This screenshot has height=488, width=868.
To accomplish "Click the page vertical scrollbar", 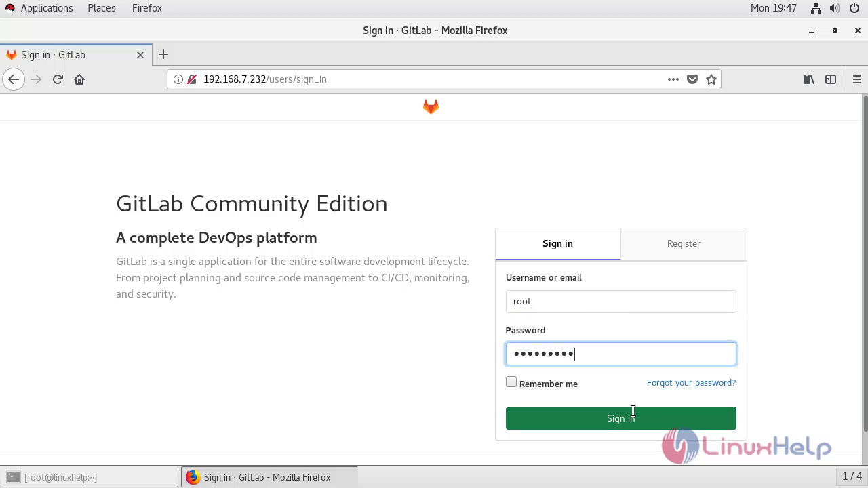I will point(865,263).
